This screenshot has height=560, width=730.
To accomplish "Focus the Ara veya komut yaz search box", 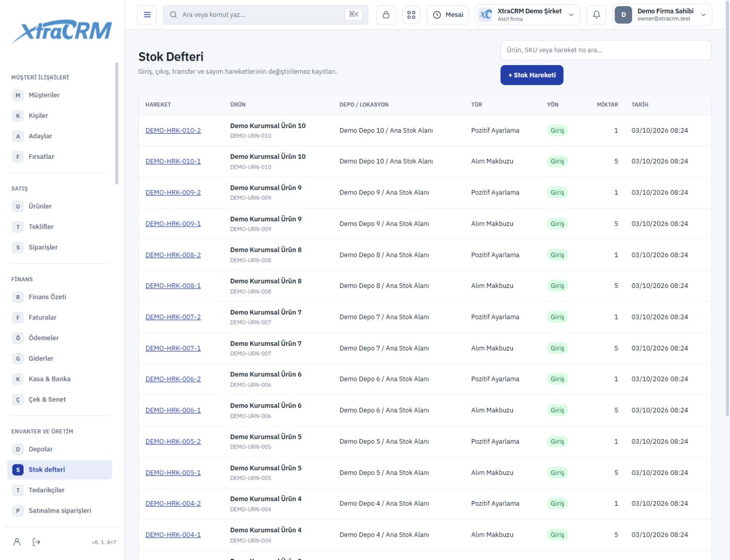I will click(x=266, y=15).
